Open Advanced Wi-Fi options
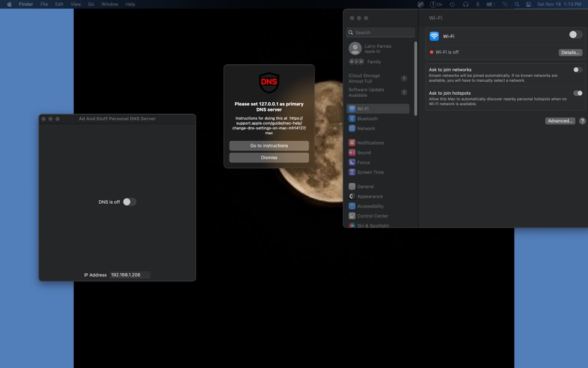The image size is (588, 368). point(560,121)
